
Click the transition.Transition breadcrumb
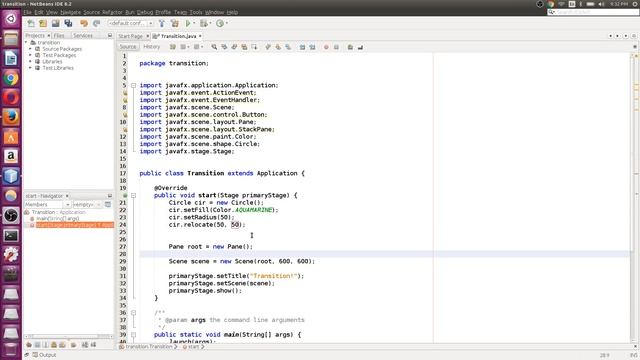tap(149, 347)
